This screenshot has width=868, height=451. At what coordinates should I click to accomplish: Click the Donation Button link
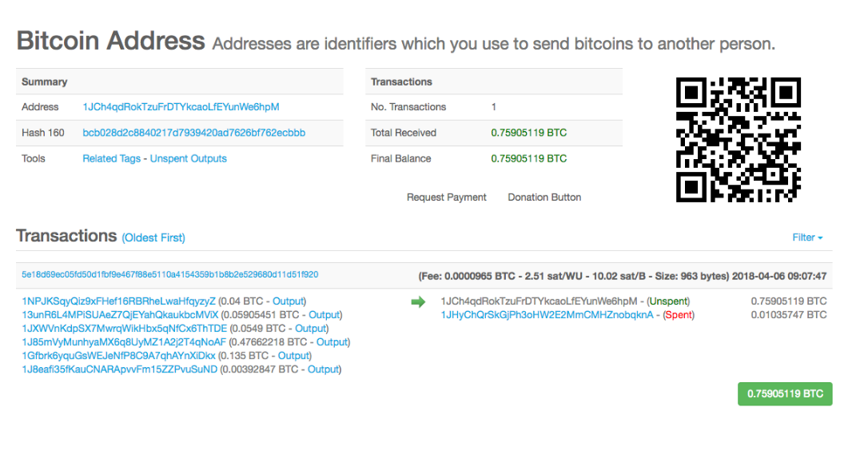(x=544, y=198)
